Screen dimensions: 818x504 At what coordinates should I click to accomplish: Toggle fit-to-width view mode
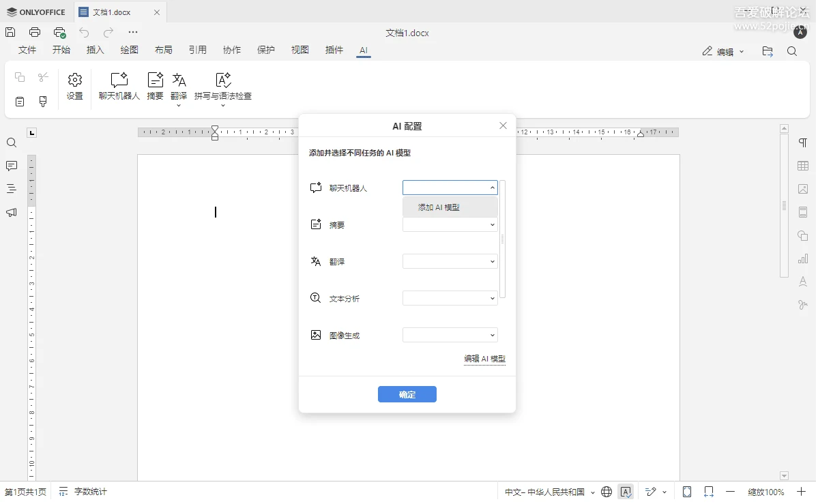coord(708,491)
